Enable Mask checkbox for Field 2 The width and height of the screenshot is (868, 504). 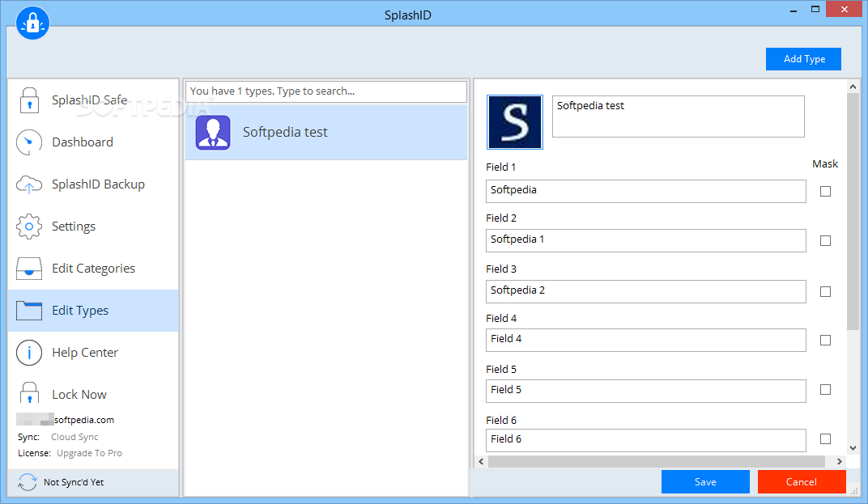tap(825, 240)
